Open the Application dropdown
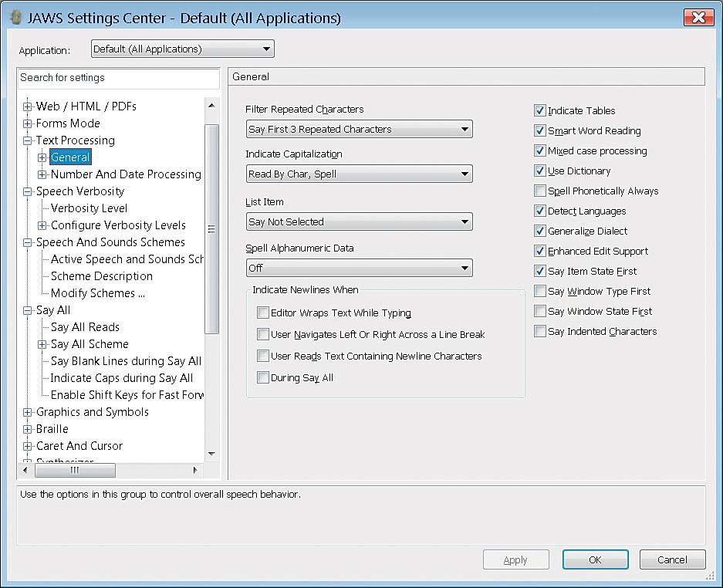 [183, 49]
